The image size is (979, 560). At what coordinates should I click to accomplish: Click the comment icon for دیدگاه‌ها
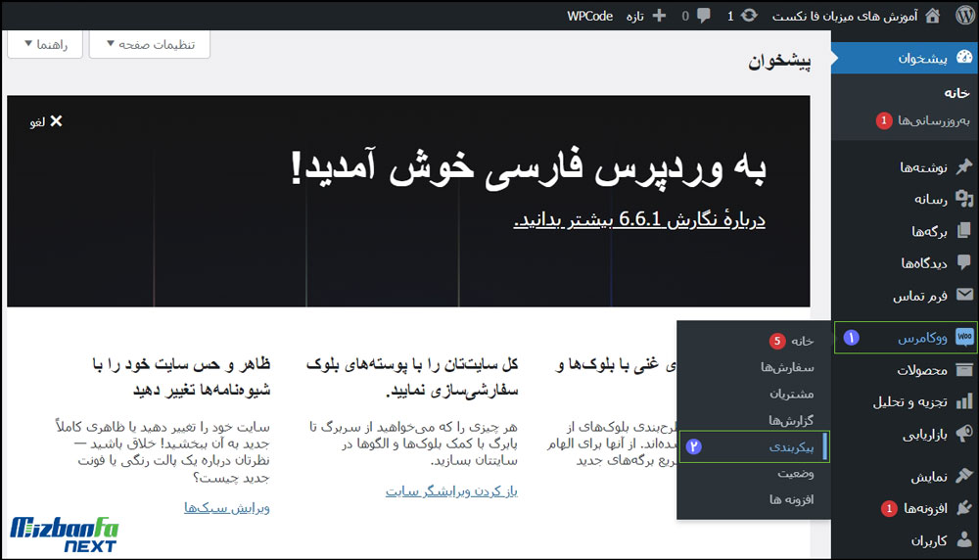click(x=964, y=262)
